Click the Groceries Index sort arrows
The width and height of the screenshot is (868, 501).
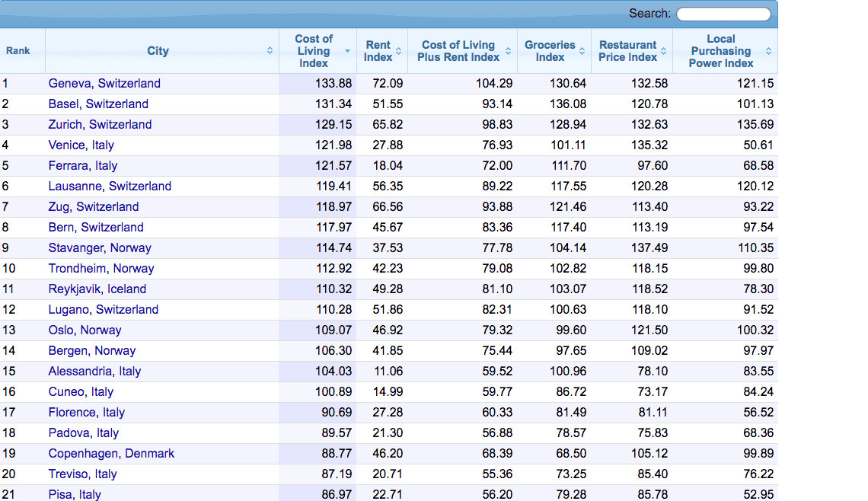(x=582, y=51)
